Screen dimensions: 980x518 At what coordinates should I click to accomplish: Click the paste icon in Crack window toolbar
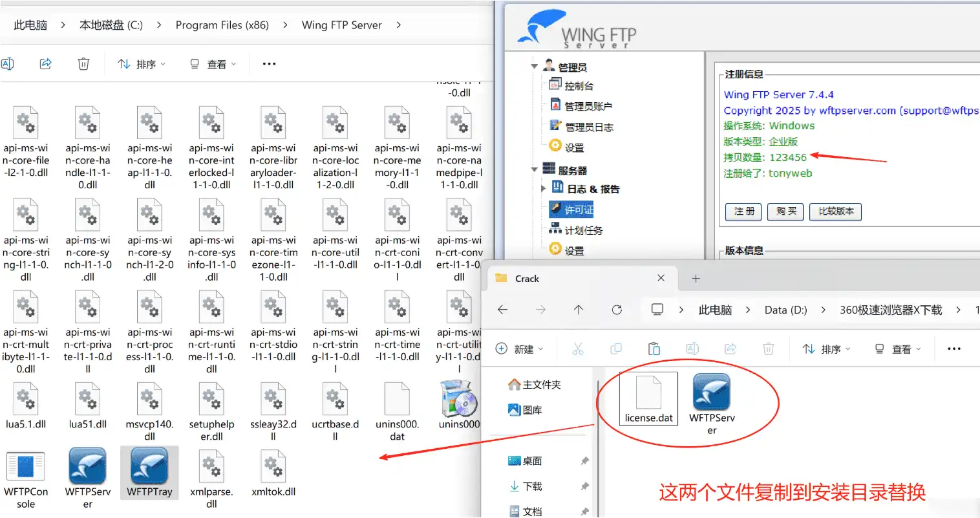(654, 349)
